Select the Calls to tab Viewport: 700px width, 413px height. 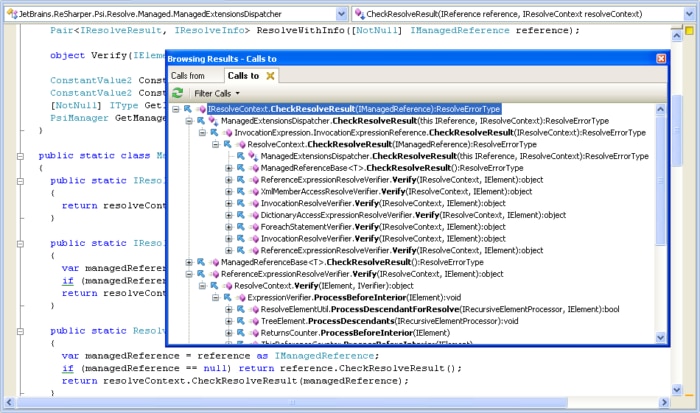pos(243,76)
